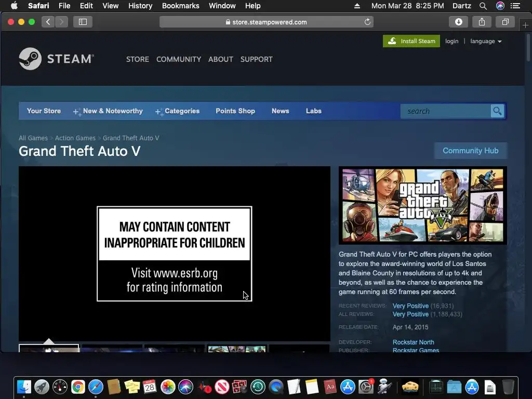This screenshot has height=399, width=532.
Task: Open Siri from the menu bar
Action: pyautogui.click(x=500, y=6)
